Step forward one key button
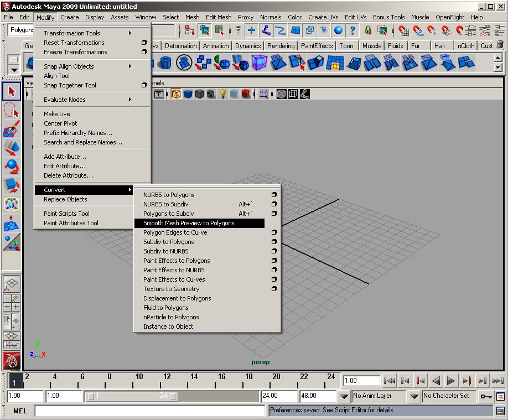This screenshot has width=508, height=420. (x=466, y=381)
